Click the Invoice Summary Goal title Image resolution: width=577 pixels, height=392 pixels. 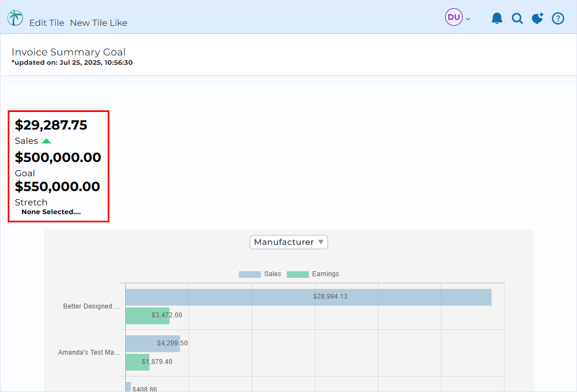(x=69, y=52)
